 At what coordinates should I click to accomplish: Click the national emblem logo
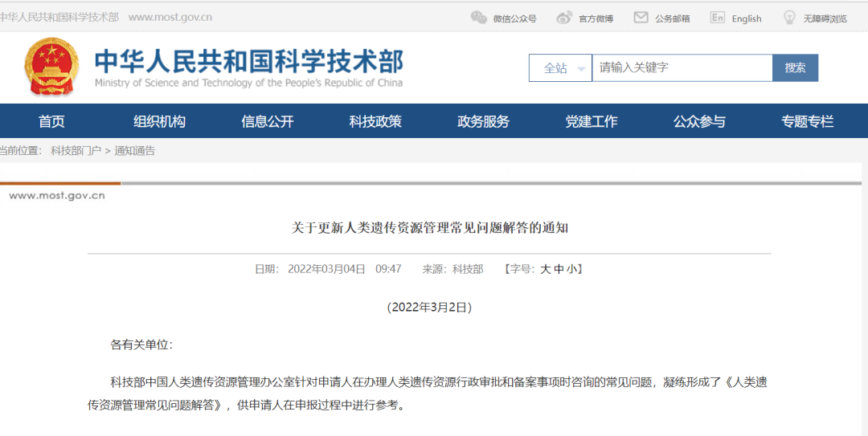pos(51,67)
